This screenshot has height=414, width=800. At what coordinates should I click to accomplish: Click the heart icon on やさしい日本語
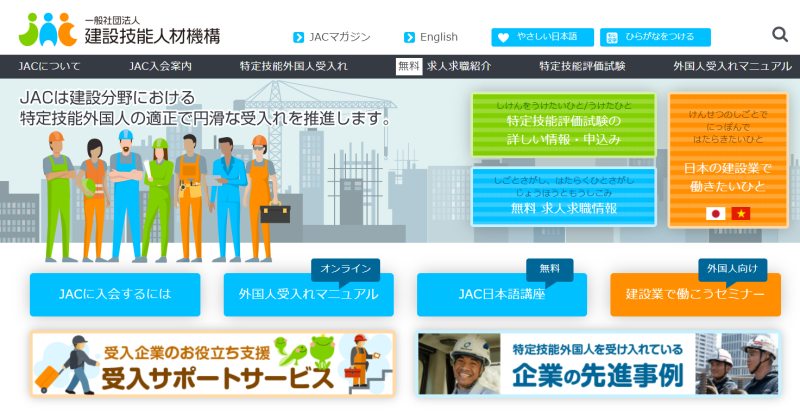coord(503,38)
